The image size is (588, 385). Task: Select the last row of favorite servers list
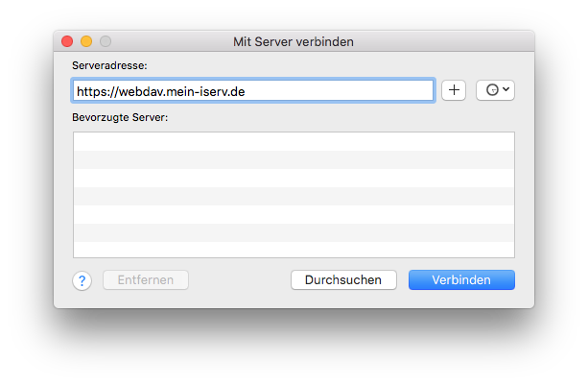pos(294,250)
